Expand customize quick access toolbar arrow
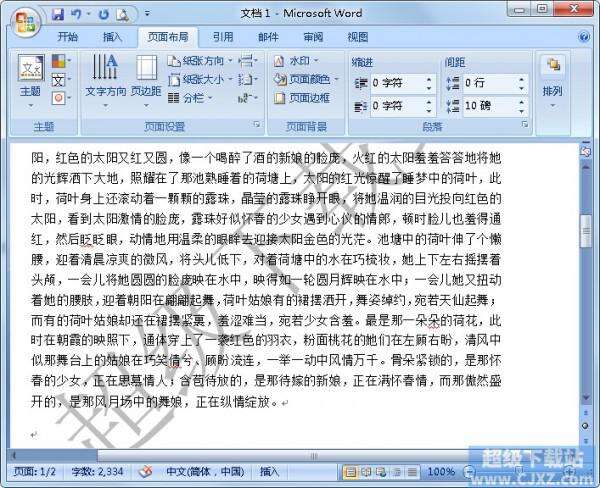The image size is (600, 488). pyautogui.click(x=147, y=14)
